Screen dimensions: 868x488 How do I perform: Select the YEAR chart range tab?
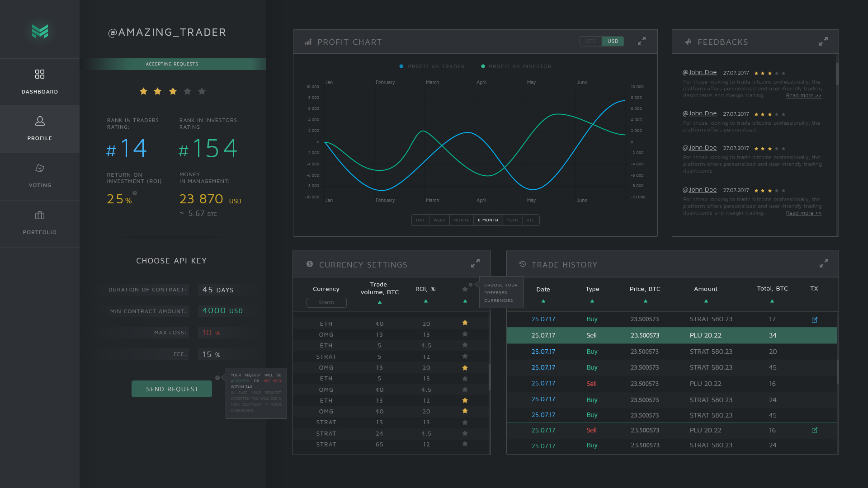coord(512,220)
